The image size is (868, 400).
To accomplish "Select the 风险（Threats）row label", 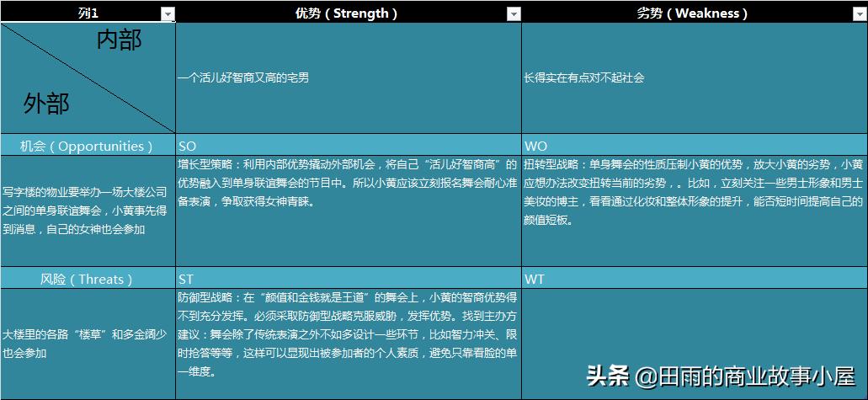I will [88, 278].
